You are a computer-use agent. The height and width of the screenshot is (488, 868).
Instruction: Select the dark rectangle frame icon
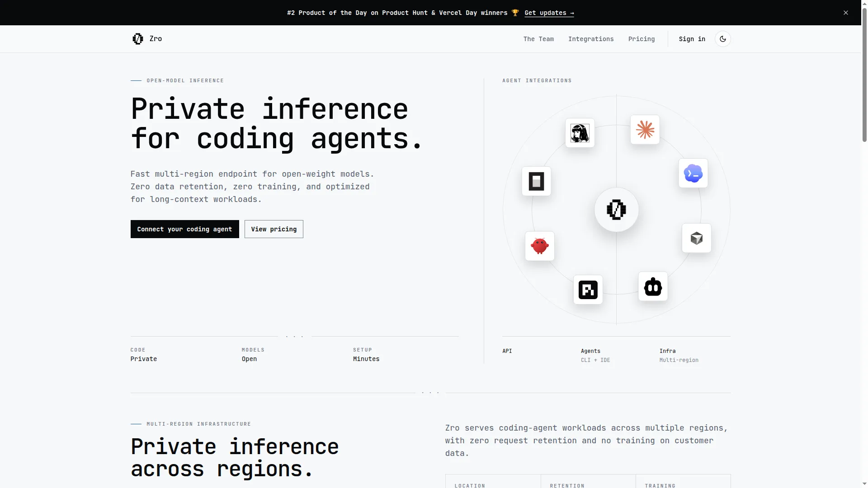coord(536,181)
